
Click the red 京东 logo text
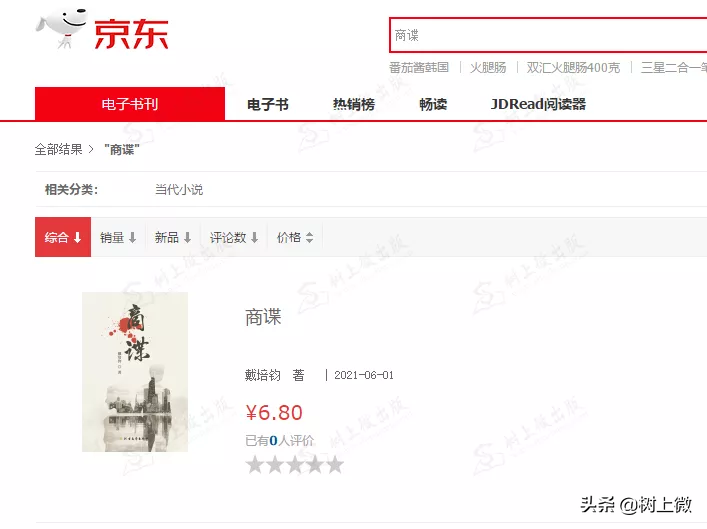[131, 34]
